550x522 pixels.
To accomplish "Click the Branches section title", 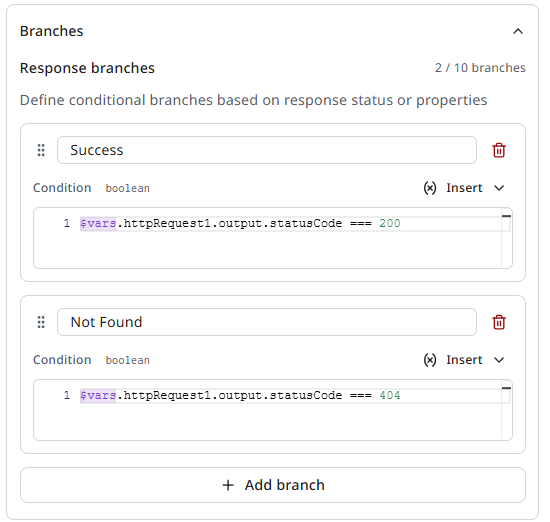I will (x=52, y=31).
